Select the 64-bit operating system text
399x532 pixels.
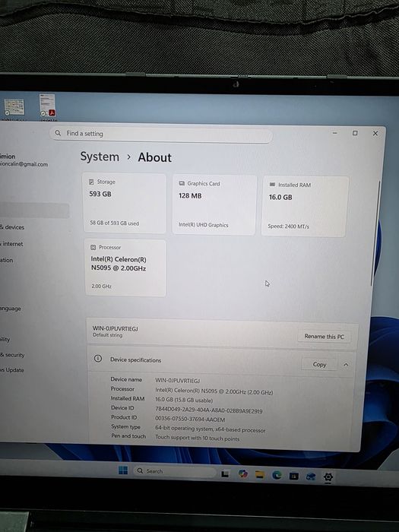click(x=210, y=429)
